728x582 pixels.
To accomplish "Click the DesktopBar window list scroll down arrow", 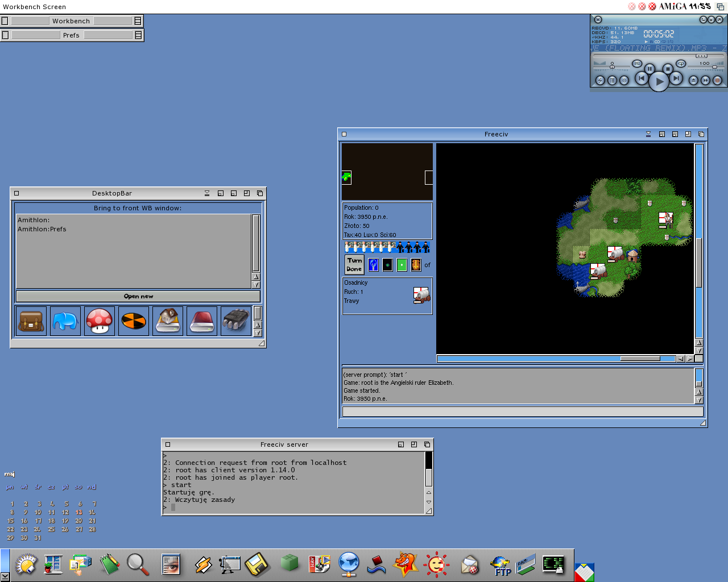I will click(256, 285).
